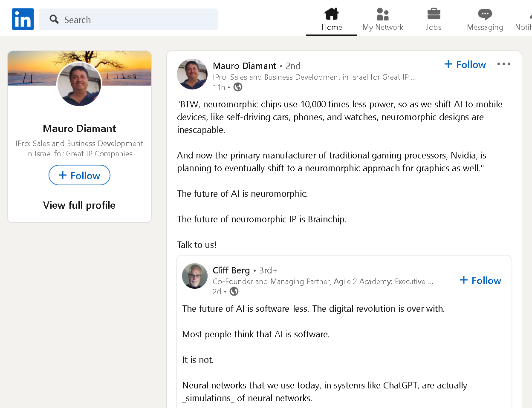Open the My Network tab

click(383, 19)
